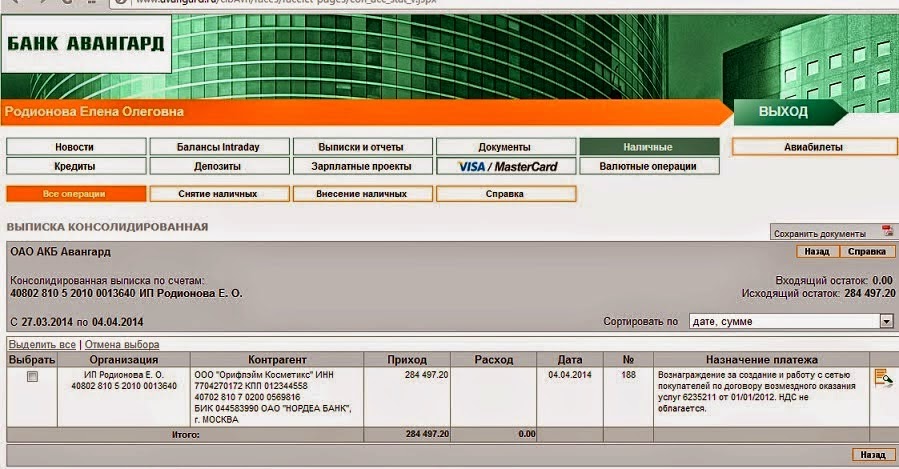The height and width of the screenshot is (469, 899).
Task: Click the user name Родионова Елена Олеговна
Action: [x=95, y=112]
